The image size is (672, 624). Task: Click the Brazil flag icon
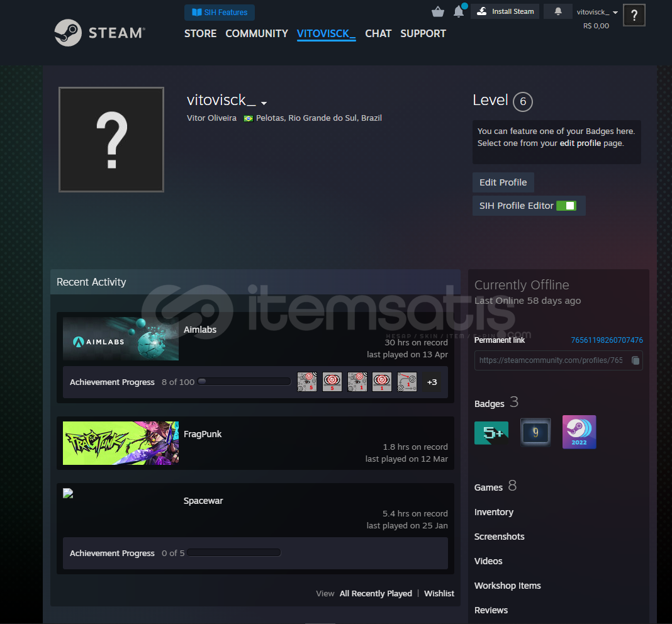(248, 118)
